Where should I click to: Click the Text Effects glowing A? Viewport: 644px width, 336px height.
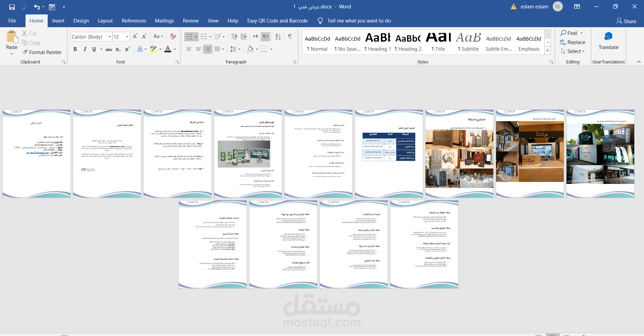tap(140, 49)
